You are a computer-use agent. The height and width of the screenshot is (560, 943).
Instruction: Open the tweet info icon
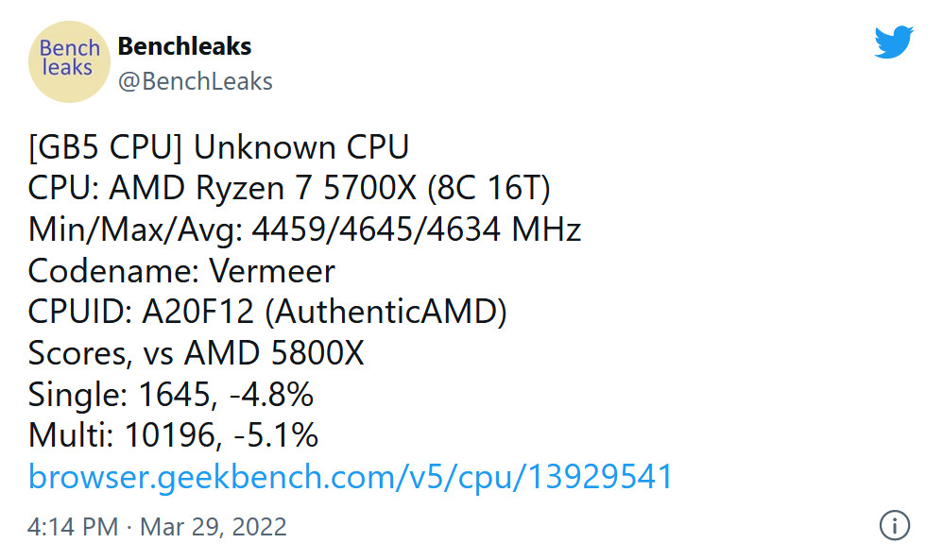pyautogui.click(x=894, y=525)
